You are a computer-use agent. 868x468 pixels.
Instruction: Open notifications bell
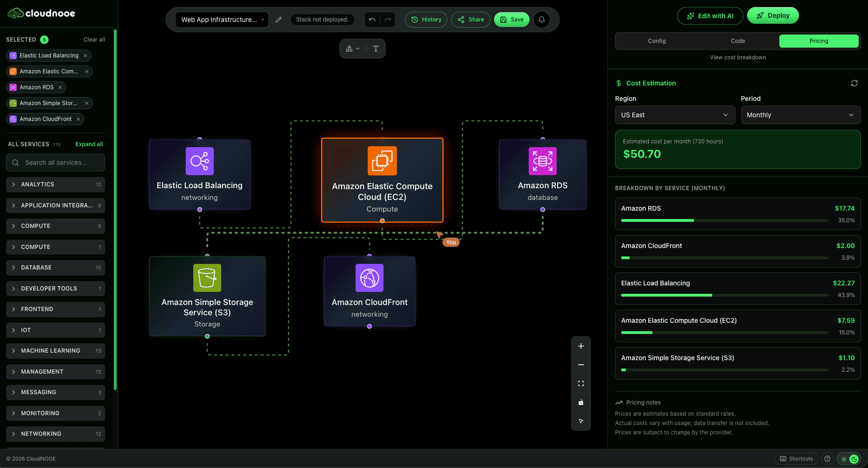542,20
